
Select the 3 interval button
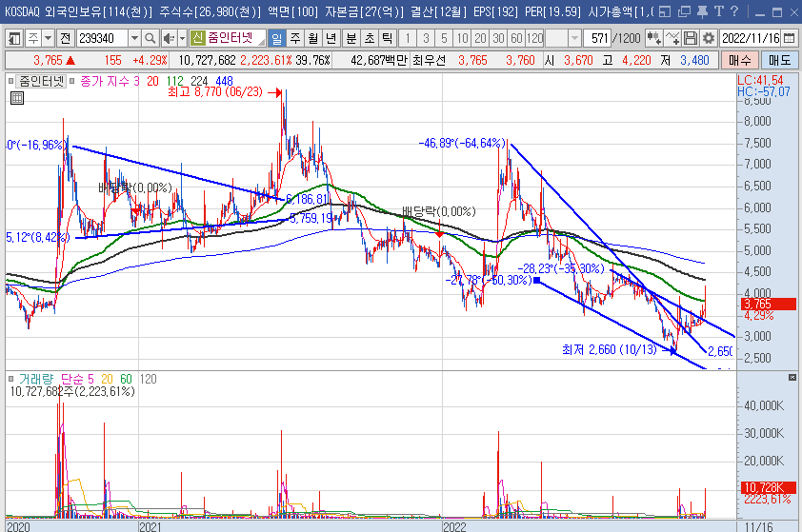coord(426,38)
